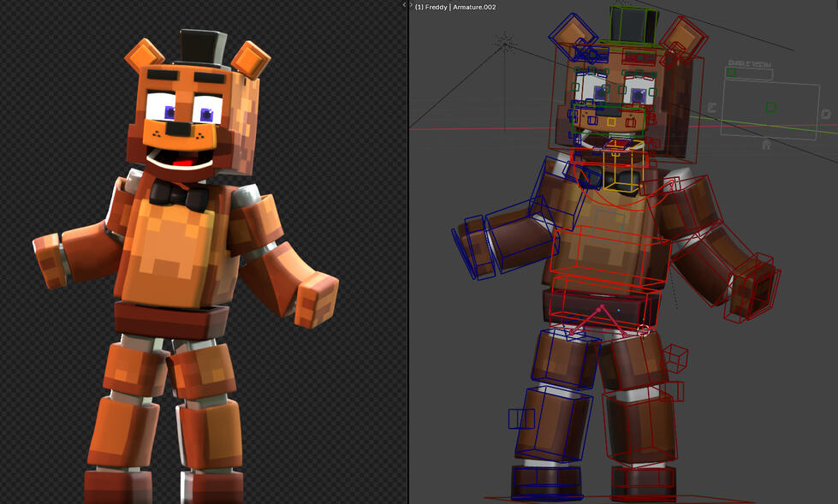Viewport: 838px width, 504px height.
Task: Select the point light object in viewport
Action: (x=504, y=43)
